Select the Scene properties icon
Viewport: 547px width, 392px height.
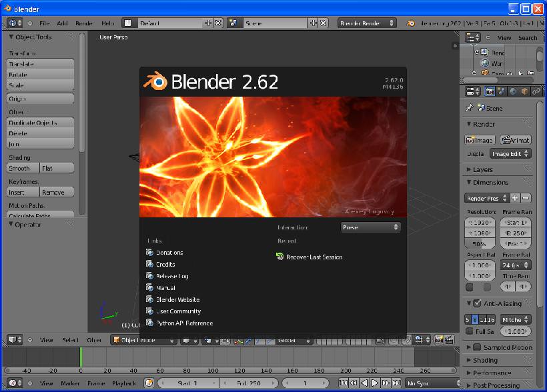click(500, 91)
